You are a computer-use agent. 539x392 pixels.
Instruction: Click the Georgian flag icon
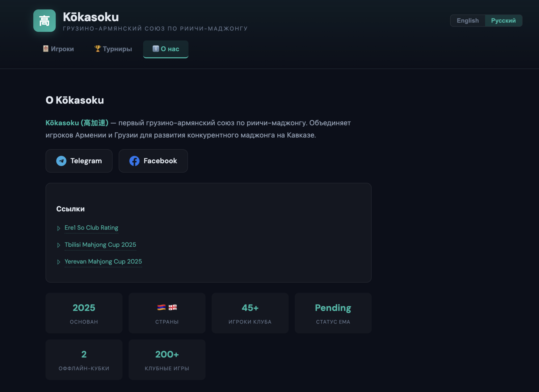tap(173, 307)
